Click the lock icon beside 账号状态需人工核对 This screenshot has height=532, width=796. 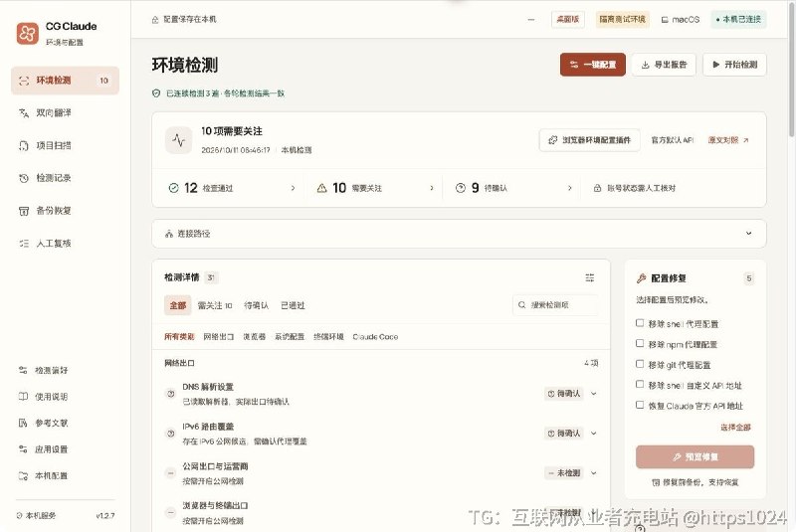598,188
